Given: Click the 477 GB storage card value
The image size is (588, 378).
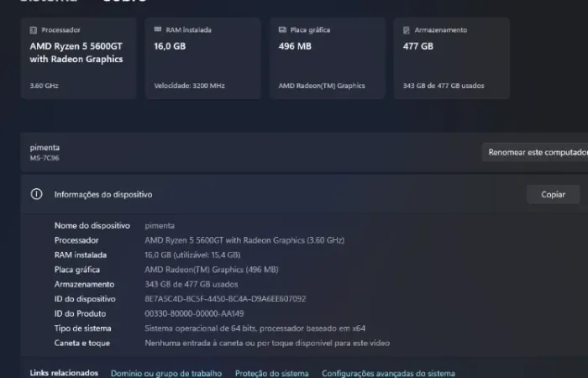Looking at the screenshot, I should (x=418, y=46).
